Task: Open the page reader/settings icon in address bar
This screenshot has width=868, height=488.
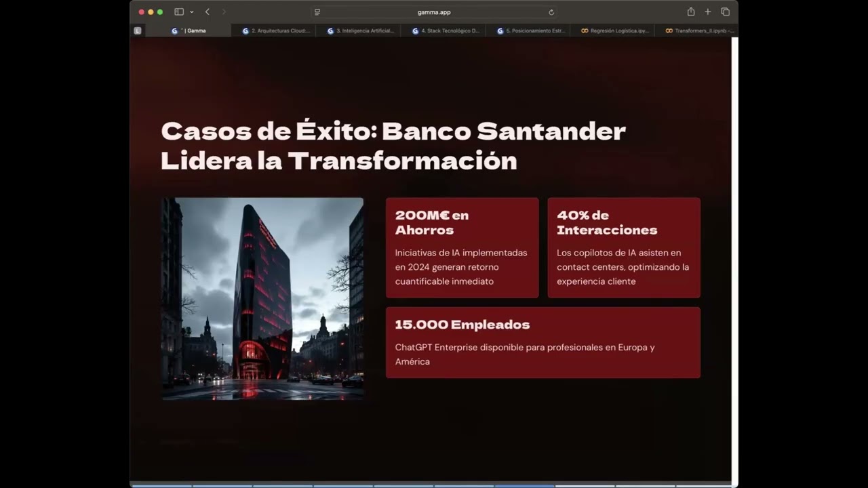Action: [317, 12]
